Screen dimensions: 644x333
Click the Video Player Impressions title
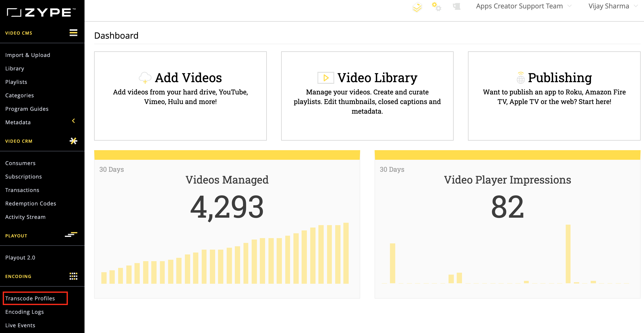point(508,180)
